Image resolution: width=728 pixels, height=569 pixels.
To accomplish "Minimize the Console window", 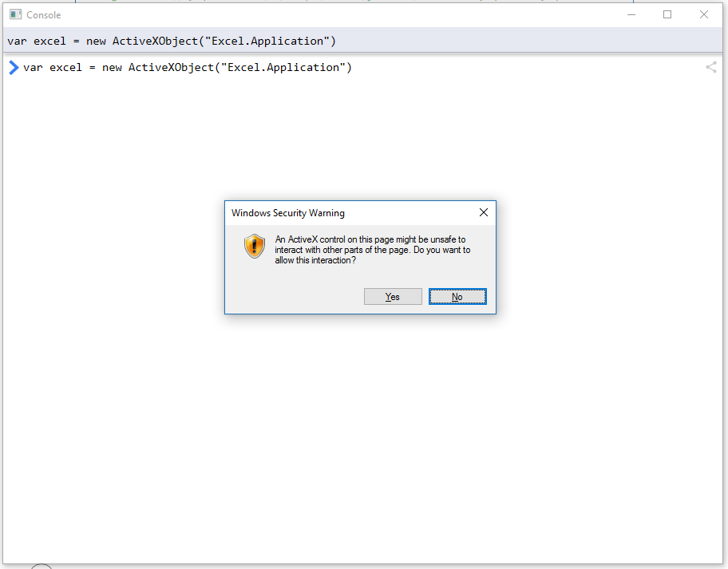I will (x=631, y=14).
